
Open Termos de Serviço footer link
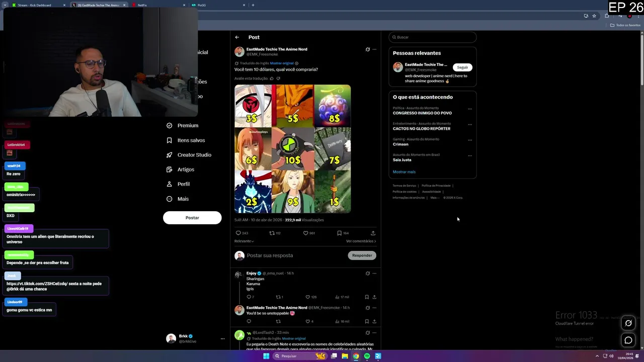tap(404, 186)
